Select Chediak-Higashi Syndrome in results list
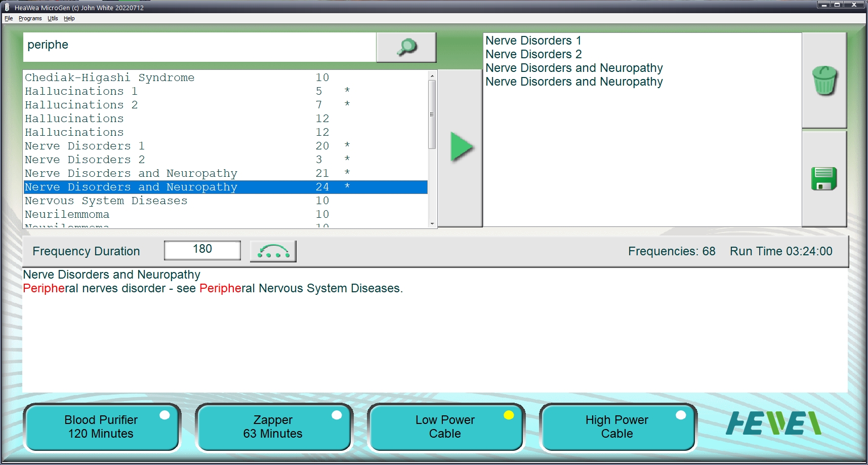Image resolution: width=868 pixels, height=465 pixels. [110, 77]
